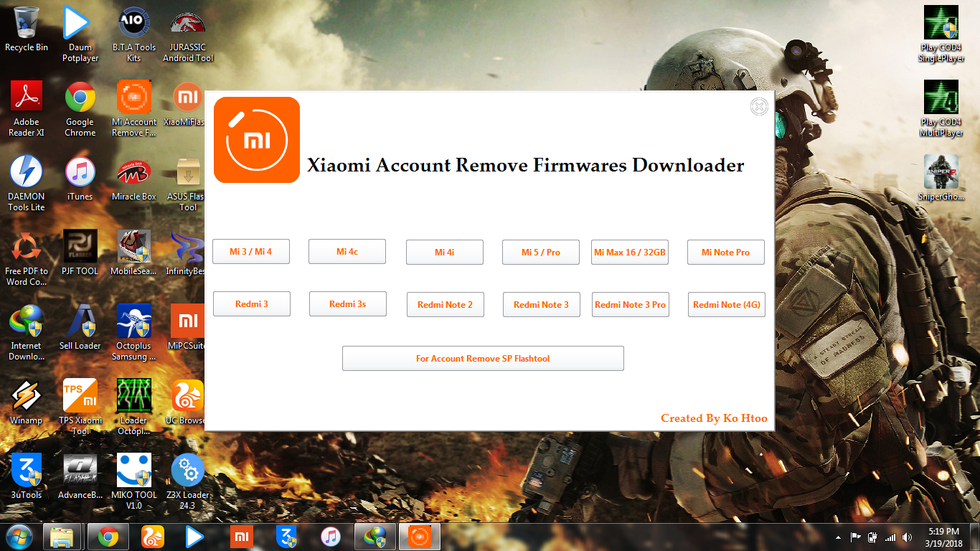Open MobileSea desktop icon

tap(134, 253)
